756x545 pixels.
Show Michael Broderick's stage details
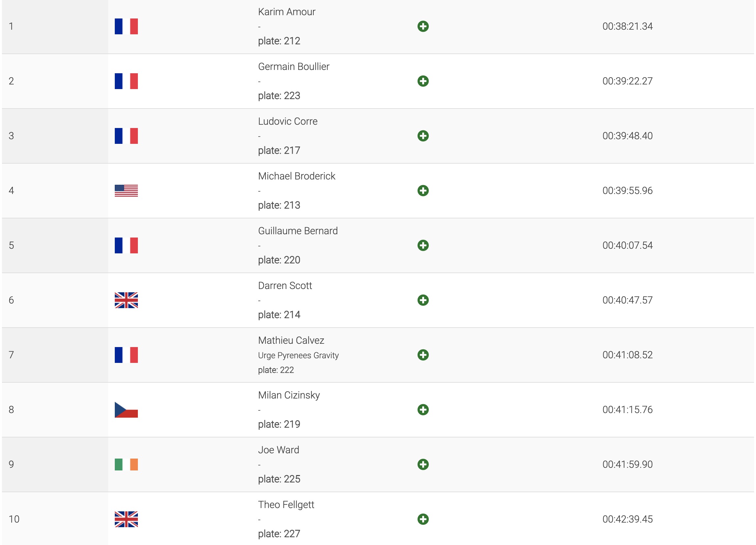(x=423, y=190)
